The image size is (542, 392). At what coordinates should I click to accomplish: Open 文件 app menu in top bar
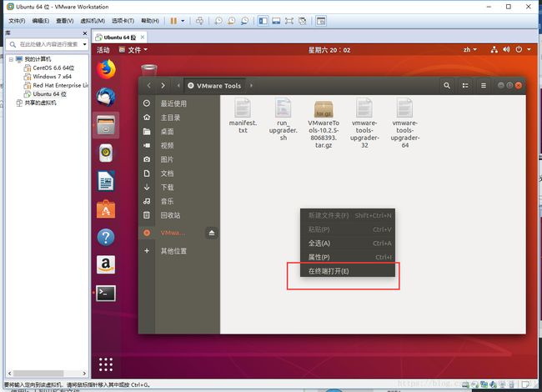coord(133,50)
